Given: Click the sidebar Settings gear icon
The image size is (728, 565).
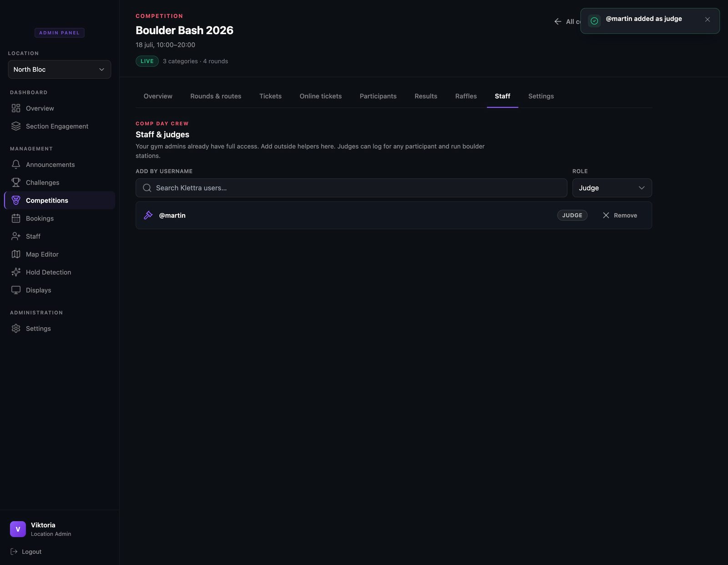Looking at the screenshot, I should click(x=16, y=328).
